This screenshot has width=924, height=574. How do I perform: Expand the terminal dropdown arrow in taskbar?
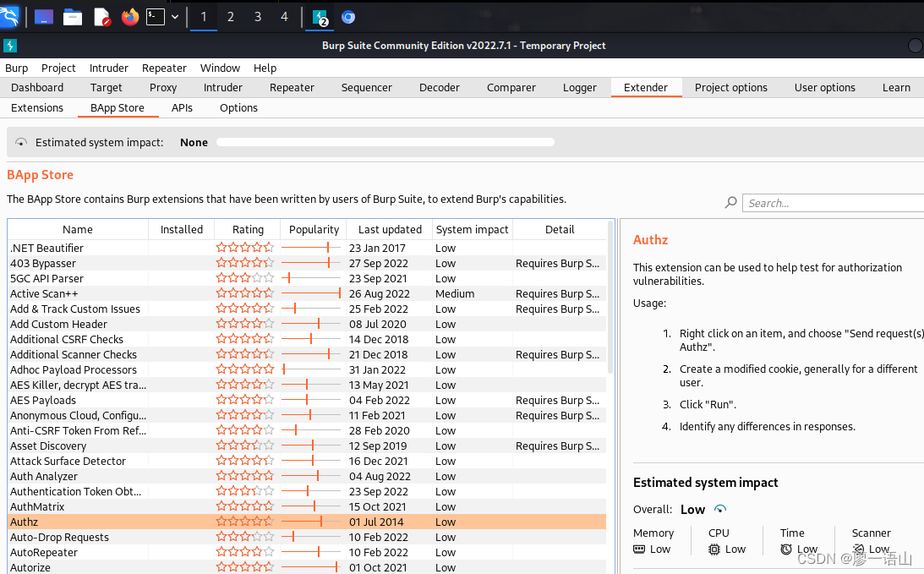tap(175, 17)
